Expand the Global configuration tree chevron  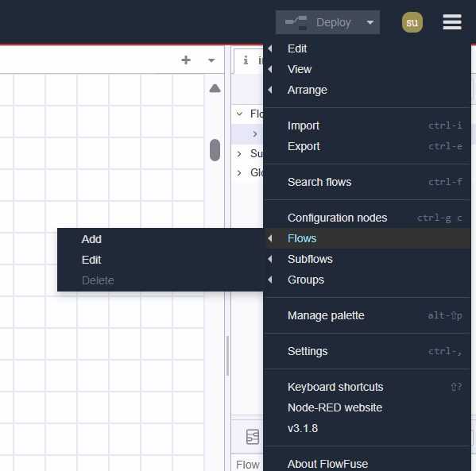tap(239, 173)
